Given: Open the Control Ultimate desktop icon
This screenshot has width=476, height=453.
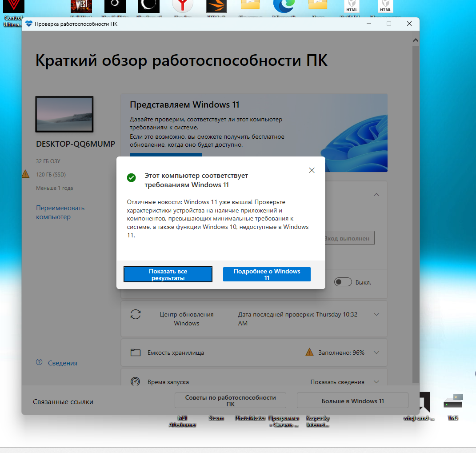Looking at the screenshot, I should click(x=13, y=6).
